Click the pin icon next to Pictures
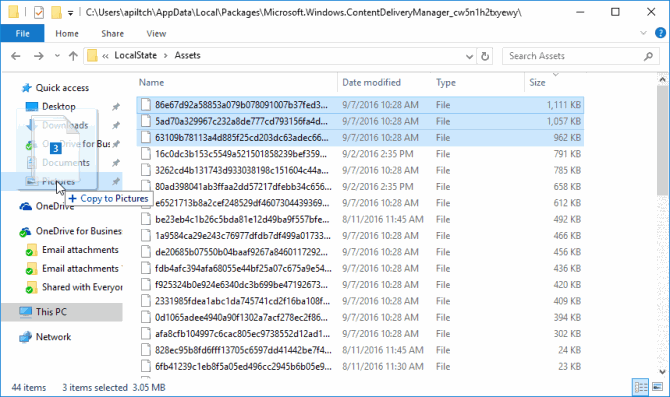This screenshot has width=670, height=397. (116, 182)
